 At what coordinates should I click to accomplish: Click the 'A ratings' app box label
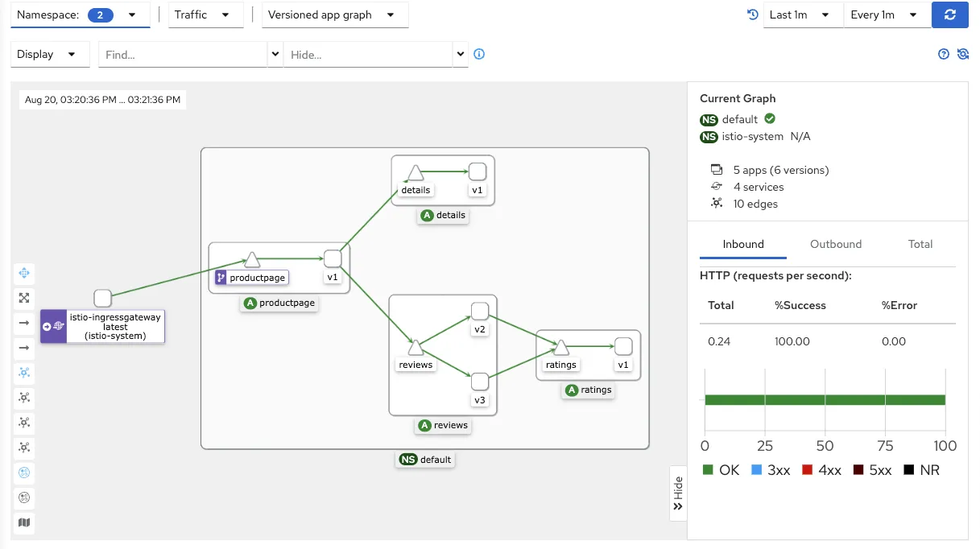coord(589,390)
